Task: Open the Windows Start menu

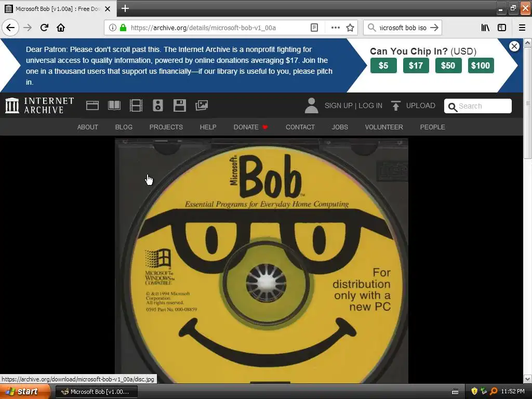Action: pyautogui.click(x=24, y=392)
